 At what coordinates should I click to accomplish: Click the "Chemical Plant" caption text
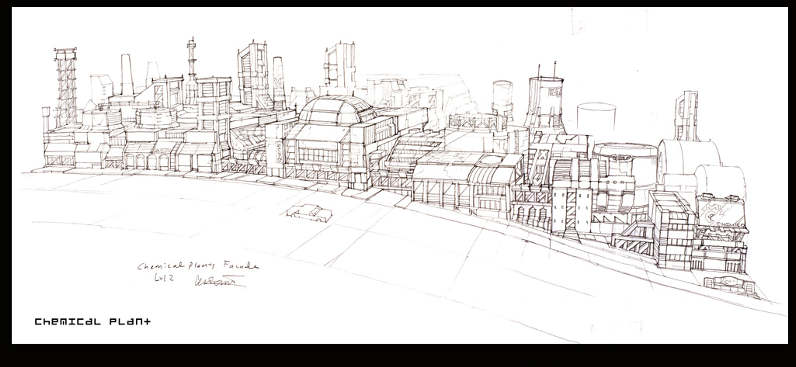92,321
